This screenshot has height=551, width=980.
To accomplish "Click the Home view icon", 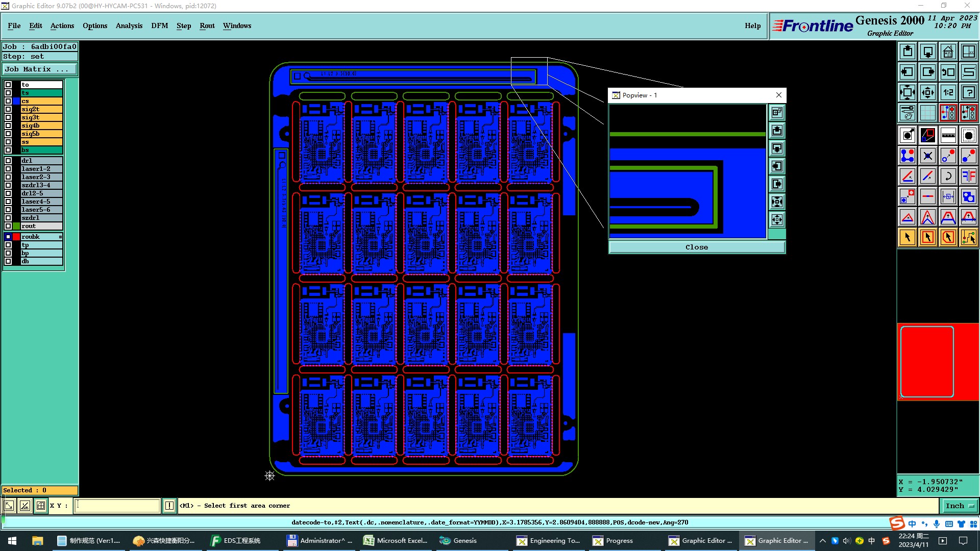I will 948,52.
